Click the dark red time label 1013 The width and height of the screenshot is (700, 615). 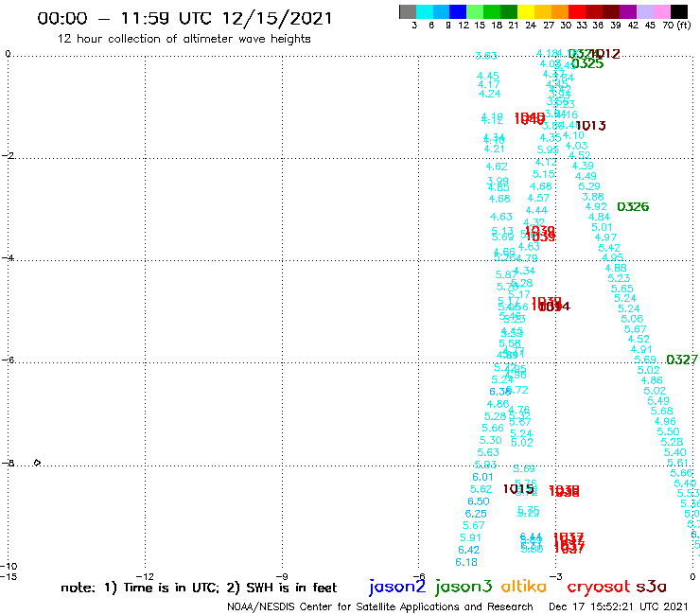[590, 126]
